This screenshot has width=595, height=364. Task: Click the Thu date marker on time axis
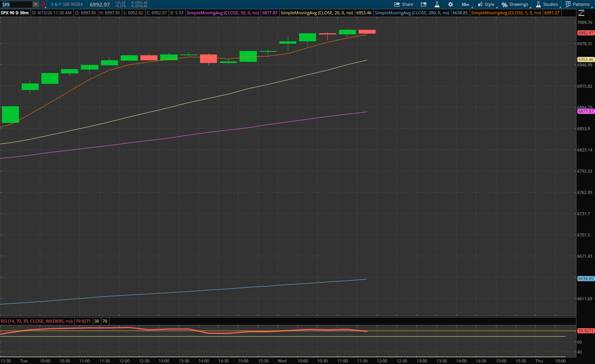pos(539,361)
